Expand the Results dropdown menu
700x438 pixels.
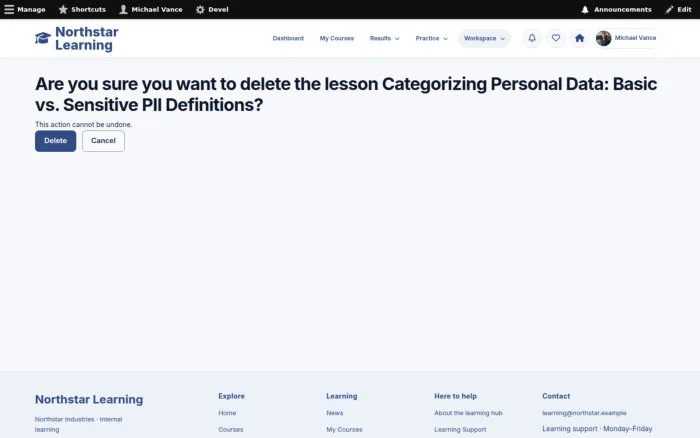click(x=384, y=38)
